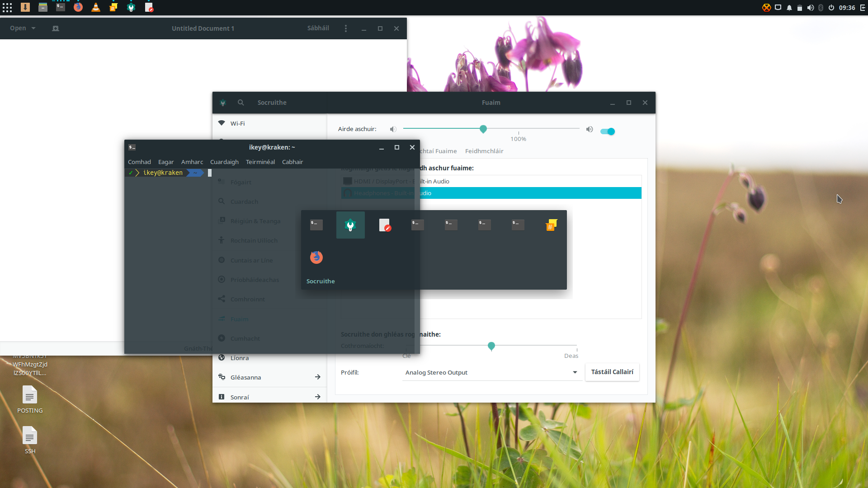Click the balance slider handle
Image resolution: width=868 pixels, height=488 pixels.
point(491,347)
